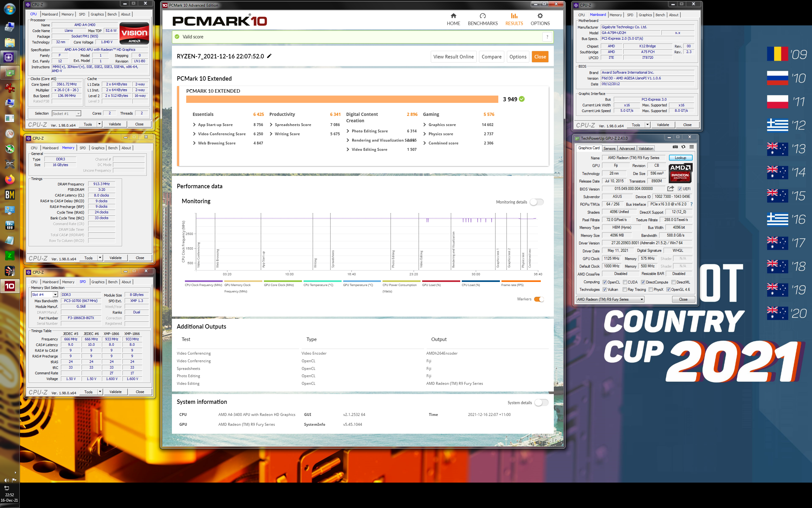Toggle UEFI checkbox in GPU-Z

pos(680,189)
